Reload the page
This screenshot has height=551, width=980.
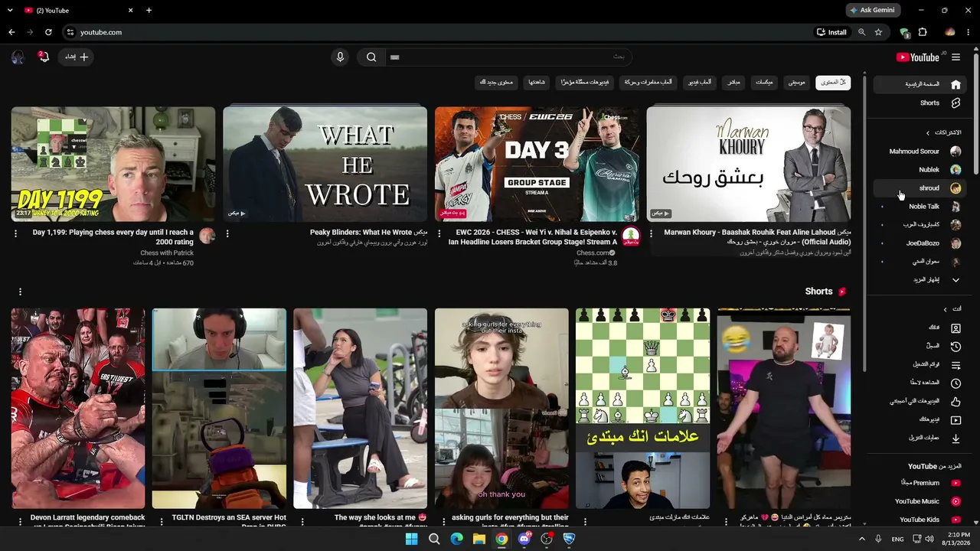coord(48,32)
